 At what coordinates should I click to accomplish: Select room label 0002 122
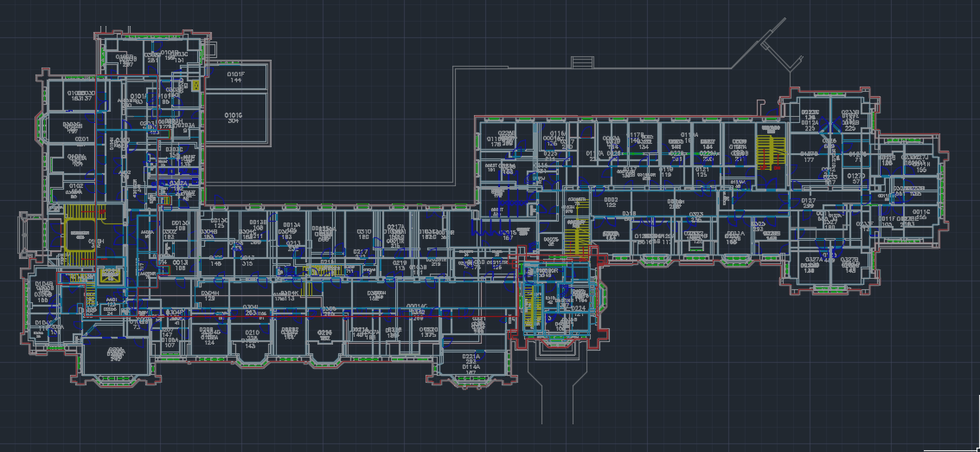(x=611, y=203)
